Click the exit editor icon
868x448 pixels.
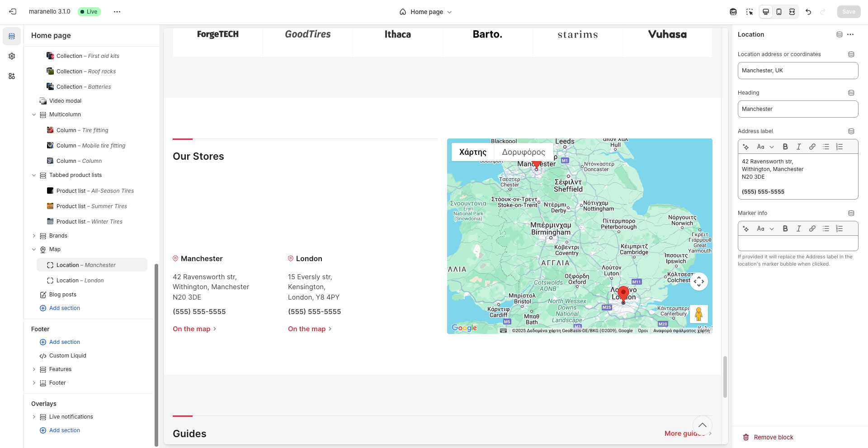pos(13,12)
